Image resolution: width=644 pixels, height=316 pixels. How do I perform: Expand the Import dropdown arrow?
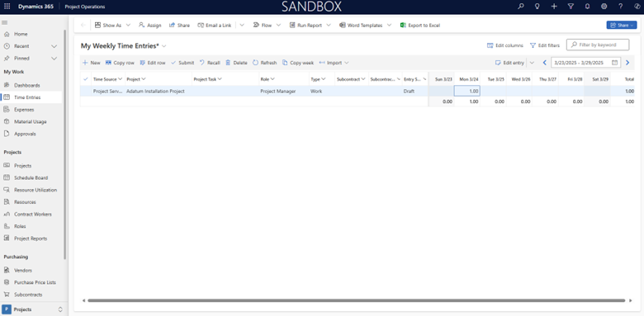click(347, 63)
